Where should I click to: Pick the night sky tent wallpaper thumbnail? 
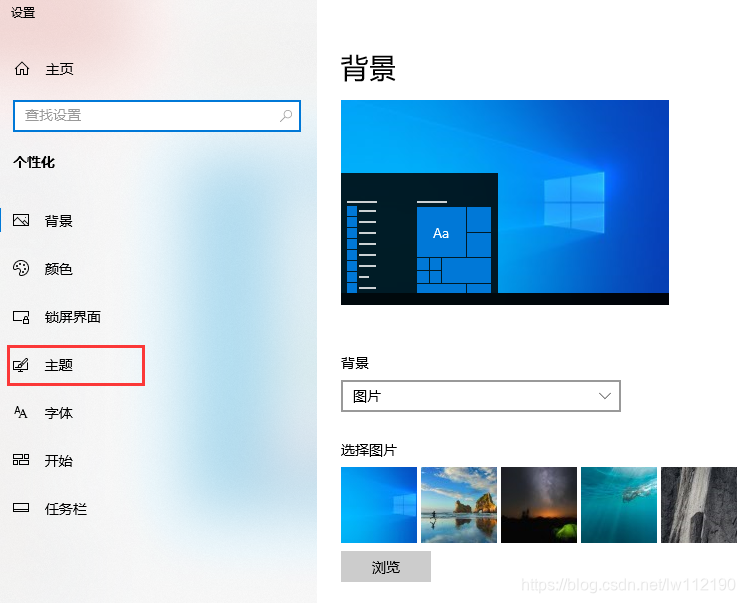click(539, 505)
